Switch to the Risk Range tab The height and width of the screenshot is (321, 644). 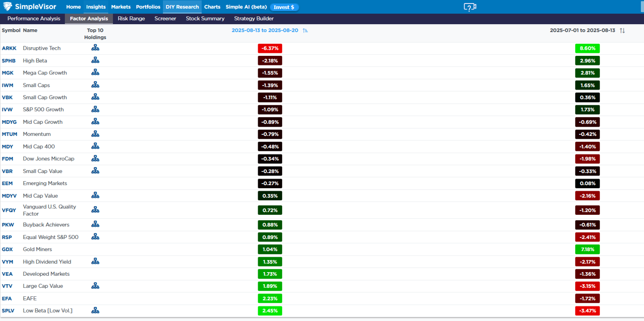(131, 19)
